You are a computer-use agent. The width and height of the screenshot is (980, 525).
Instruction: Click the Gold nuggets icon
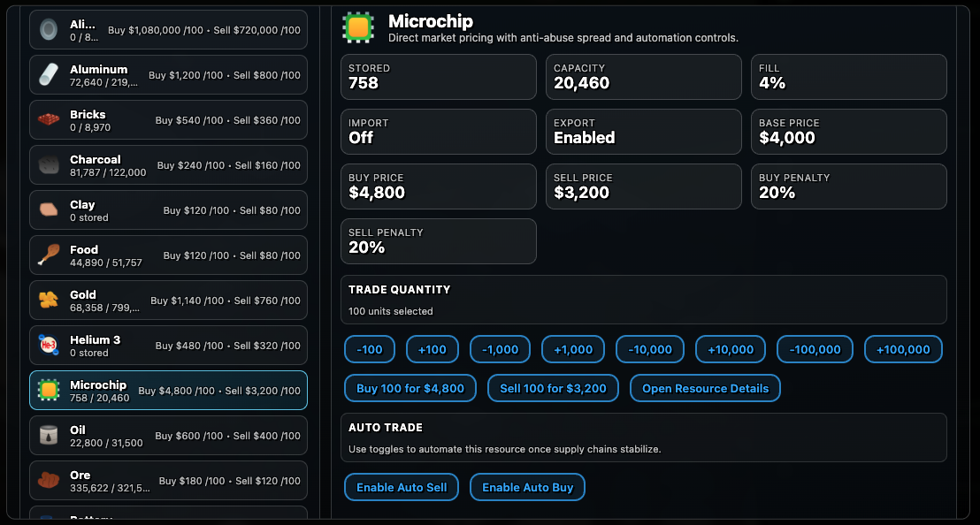(x=48, y=300)
